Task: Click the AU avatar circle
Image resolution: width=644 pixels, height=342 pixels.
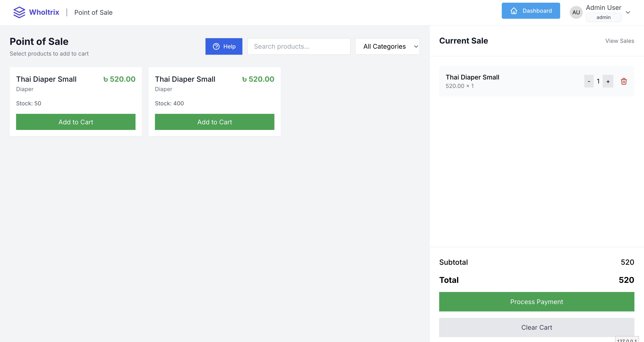Action: pos(576,13)
